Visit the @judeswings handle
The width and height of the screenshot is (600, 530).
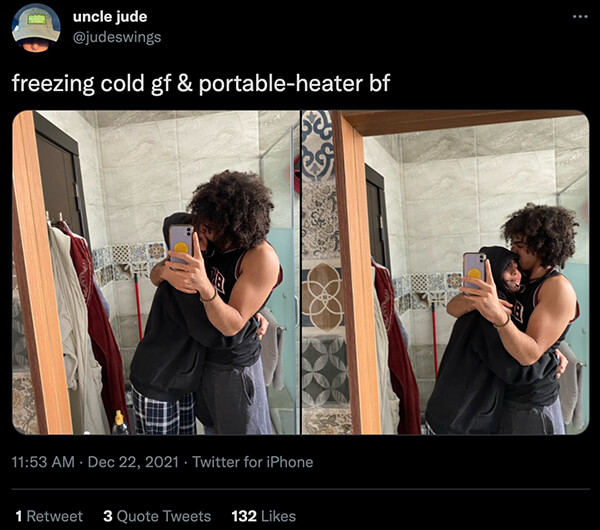pyautogui.click(x=117, y=37)
